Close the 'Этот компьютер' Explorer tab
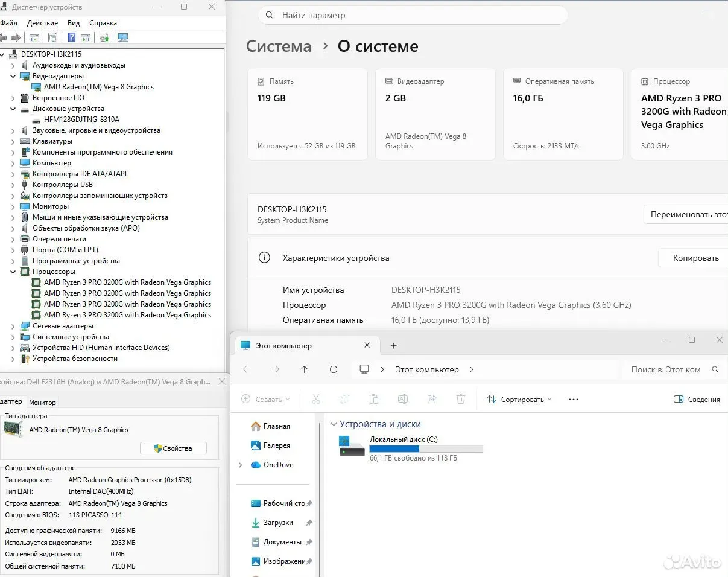Image resolution: width=728 pixels, height=577 pixels. click(x=367, y=345)
